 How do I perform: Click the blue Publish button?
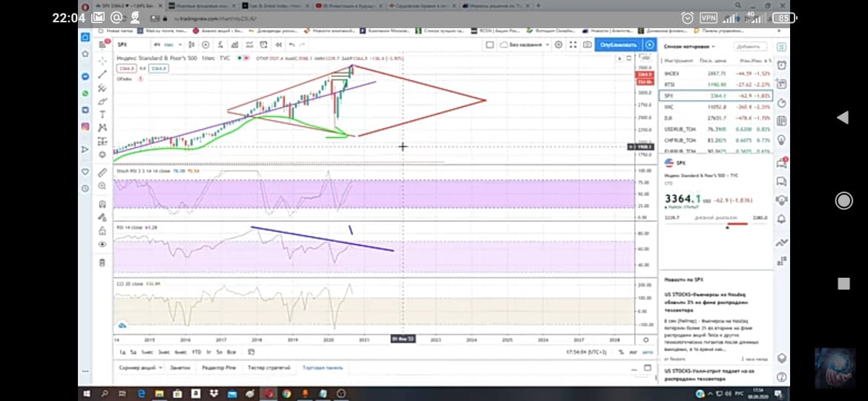tap(618, 45)
